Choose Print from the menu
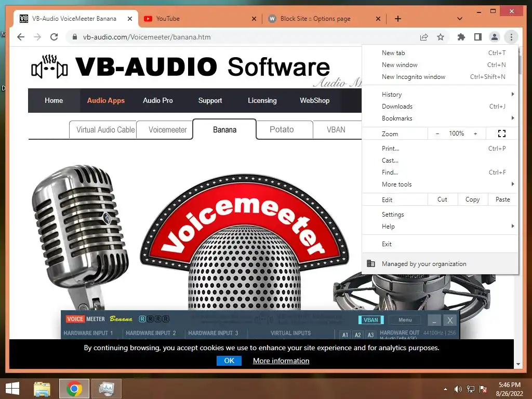Screen dimensions: 532x399 440,148
